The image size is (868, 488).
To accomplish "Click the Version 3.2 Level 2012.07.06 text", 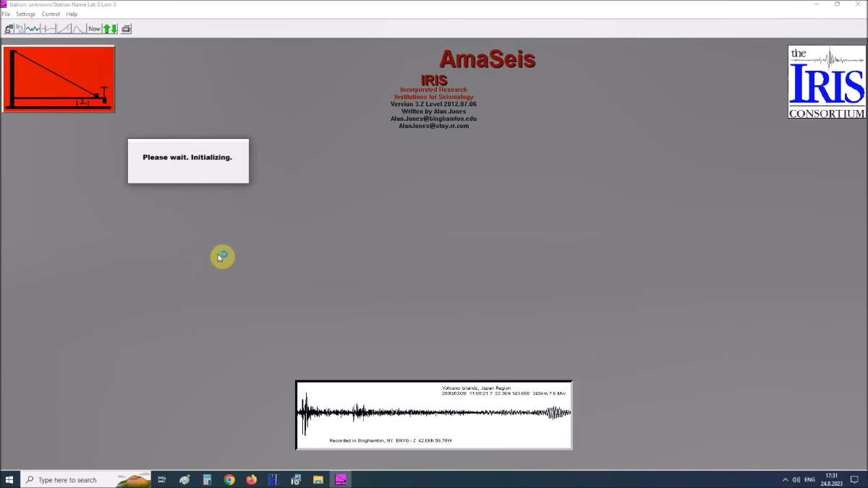I will tap(433, 104).
